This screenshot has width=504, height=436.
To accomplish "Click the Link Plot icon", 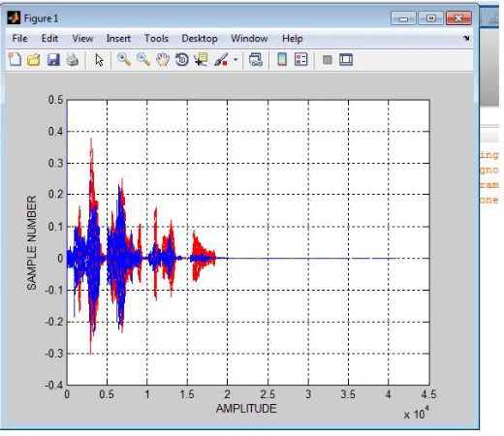I will 256,60.
